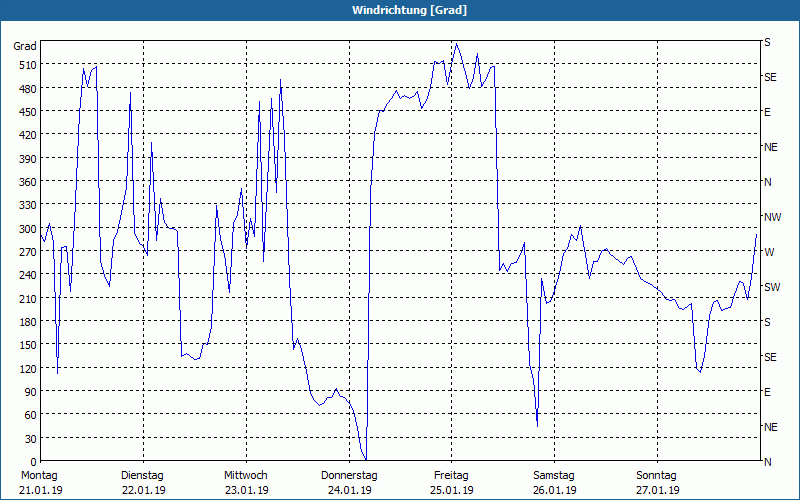Select the 360 value on the degree axis
This screenshot has width=800, height=500.
28,182
